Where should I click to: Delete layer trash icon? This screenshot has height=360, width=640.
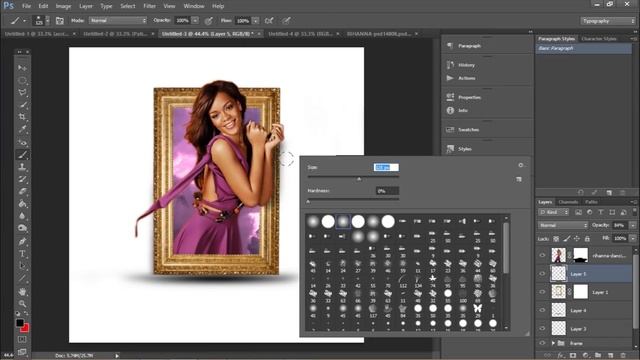coord(623,356)
